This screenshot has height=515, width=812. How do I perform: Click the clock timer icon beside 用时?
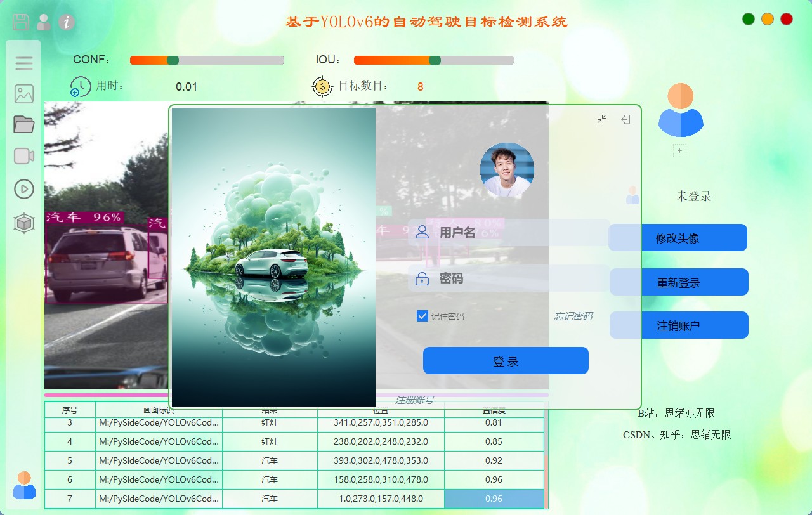point(81,86)
